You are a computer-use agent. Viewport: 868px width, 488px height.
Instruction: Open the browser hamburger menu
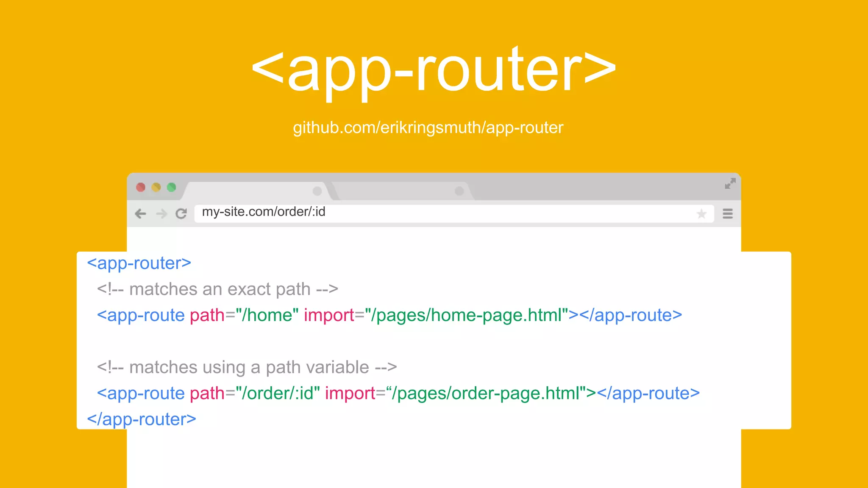tap(728, 214)
